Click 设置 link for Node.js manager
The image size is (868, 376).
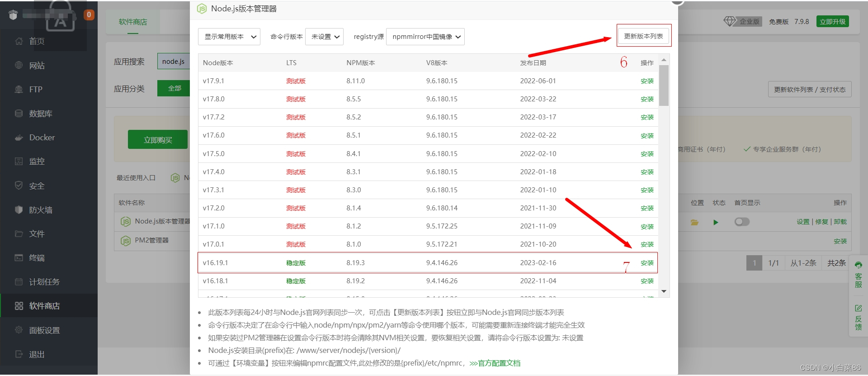[803, 222]
